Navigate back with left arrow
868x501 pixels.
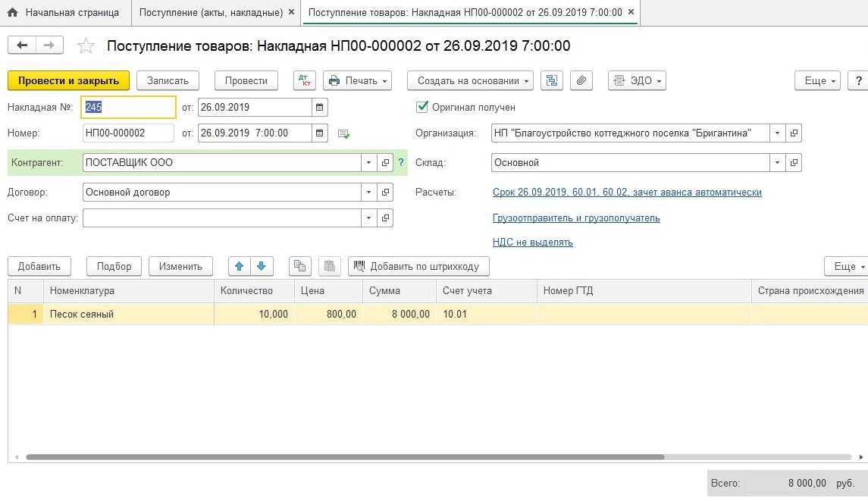[21, 45]
